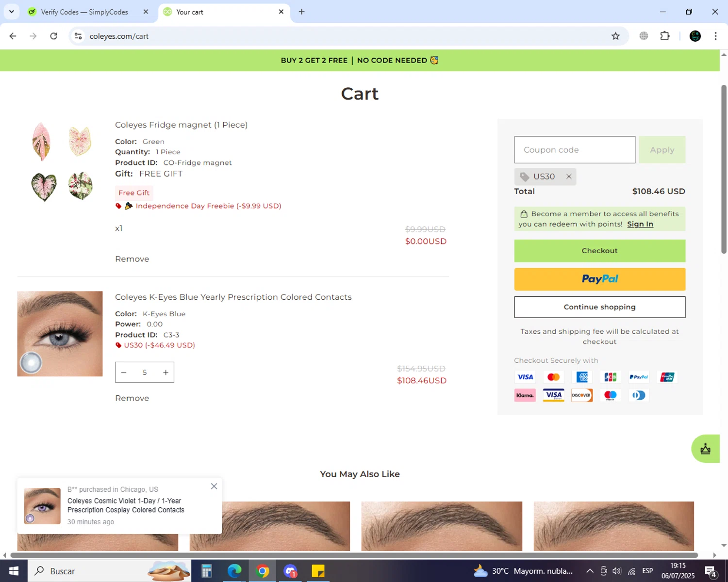Click the vertical page scrollbar
Screen dimensions: 728x582
click(724, 169)
